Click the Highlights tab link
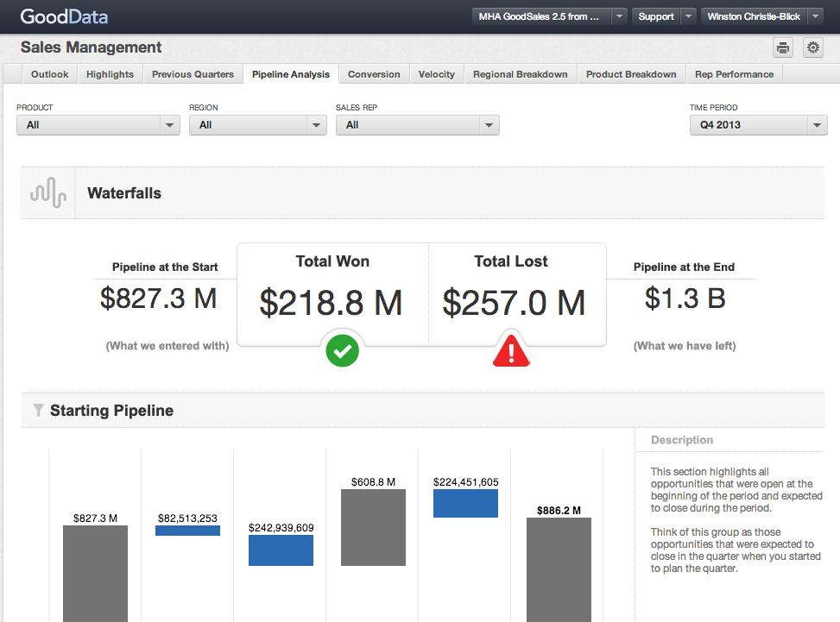Viewport: 840px width, 622px height. tap(110, 74)
